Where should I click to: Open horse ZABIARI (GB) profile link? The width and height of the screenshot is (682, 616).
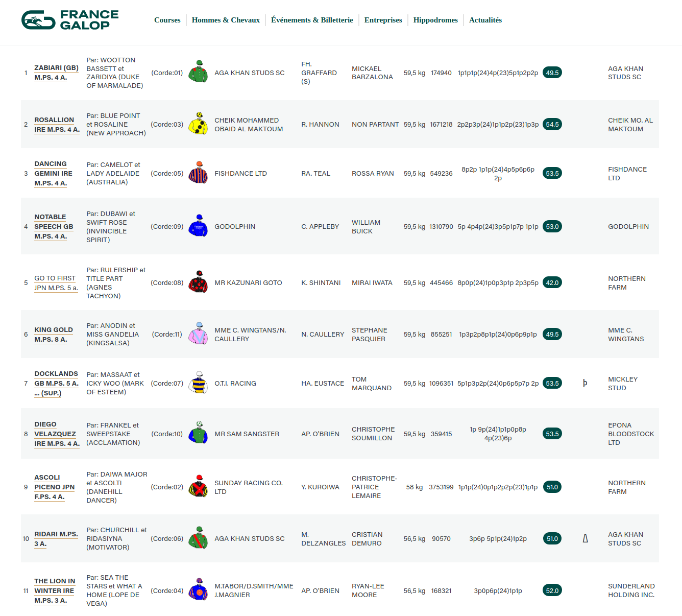[56, 73]
